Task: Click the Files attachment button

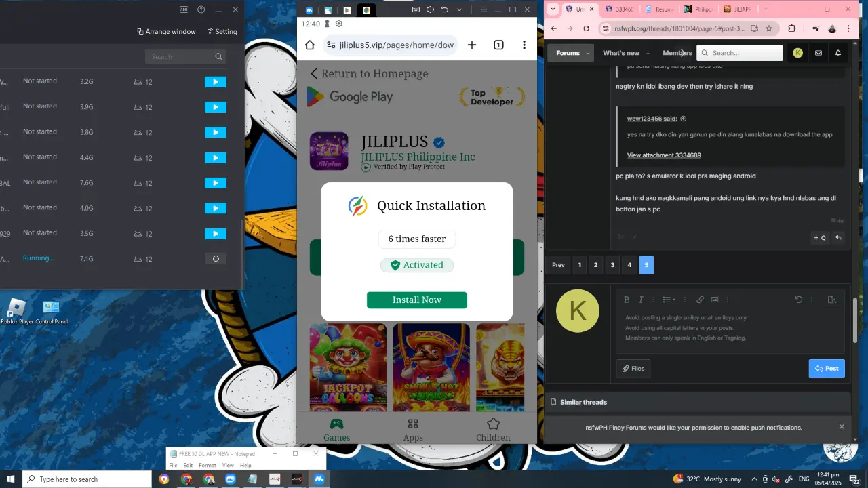Action: [x=633, y=369]
